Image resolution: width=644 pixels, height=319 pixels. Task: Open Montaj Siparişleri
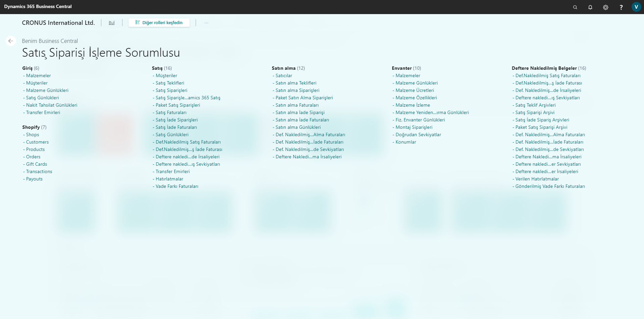pos(414,127)
